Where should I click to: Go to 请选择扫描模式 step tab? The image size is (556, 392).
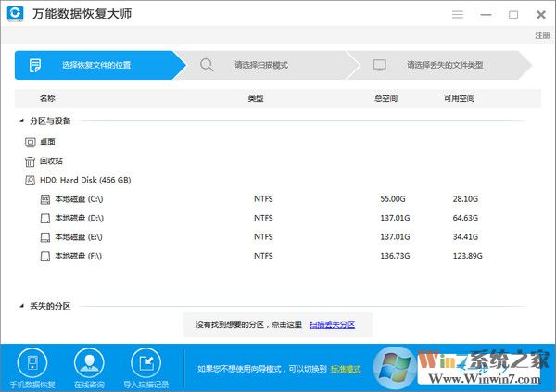coord(260,65)
